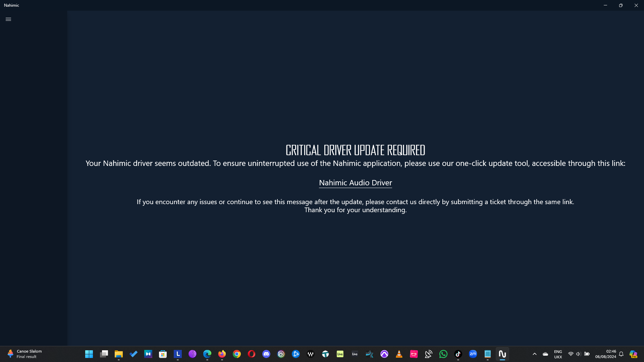Launch VLC media player from the taskbar

(x=399, y=354)
